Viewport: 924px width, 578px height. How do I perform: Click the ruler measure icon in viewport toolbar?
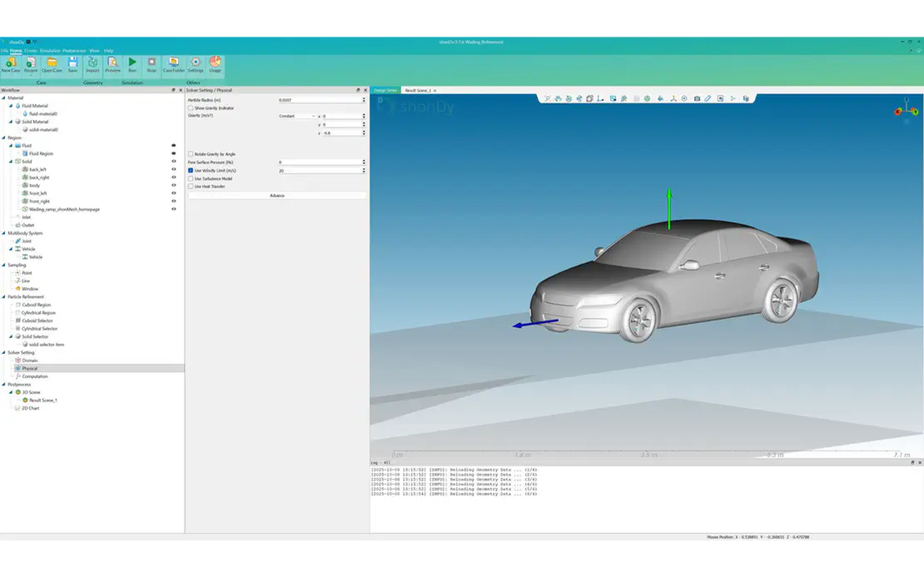707,98
